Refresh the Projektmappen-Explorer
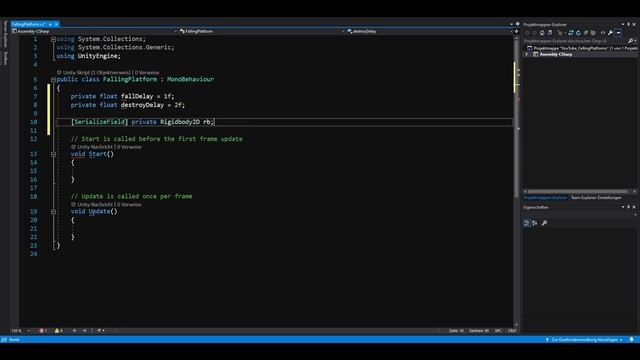Viewport: 640px width, 360px height. point(578,33)
